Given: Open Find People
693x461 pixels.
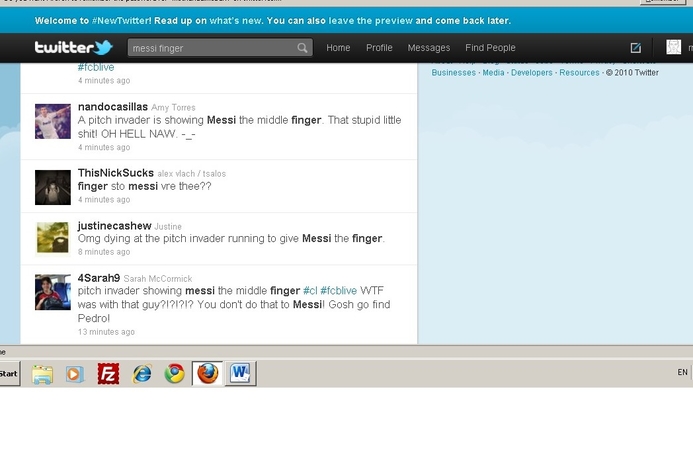Looking at the screenshot, I should pyautogui.click(x=490, y=48).
